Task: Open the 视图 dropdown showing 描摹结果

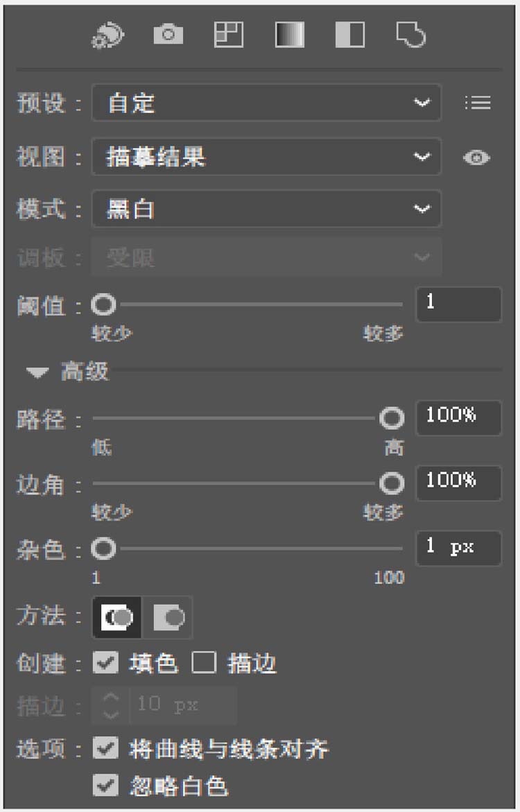Action: click(x=266, y=157)
